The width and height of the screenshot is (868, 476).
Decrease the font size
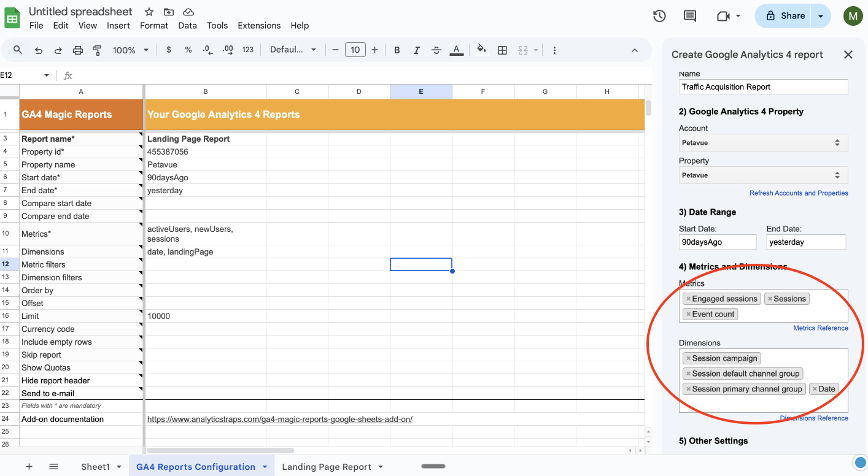pyautogui.click(x=335, y=50)
